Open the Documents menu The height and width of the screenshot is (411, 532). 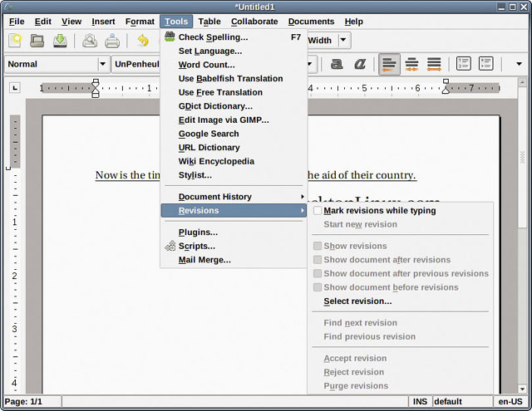pos(311,22)
